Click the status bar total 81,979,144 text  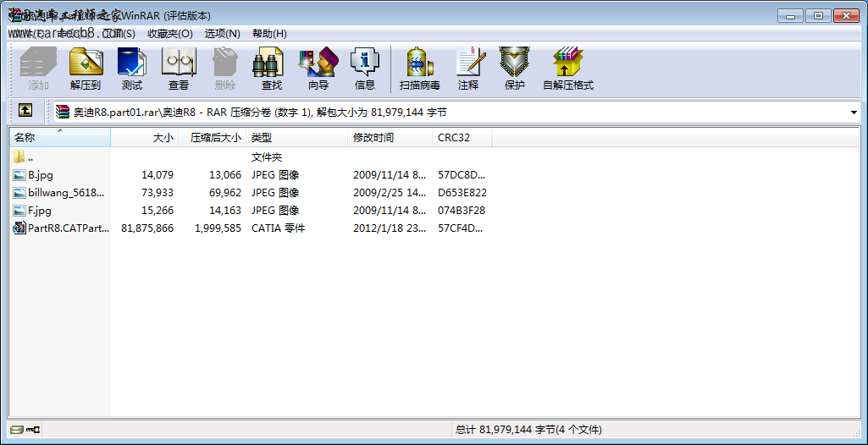point(528,430)
